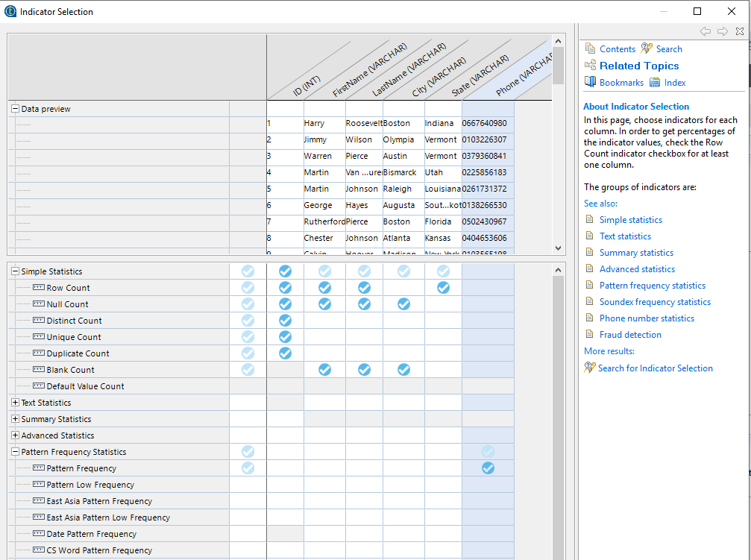Enable Null Count for the FirstName column
Screen dimensions: 751x560
tap(324, 303)
